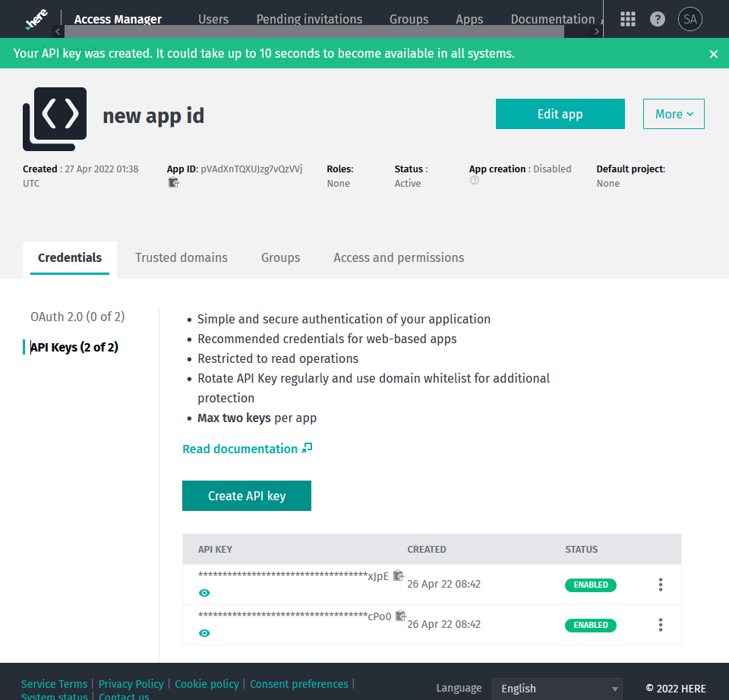
Task: Open the SA user avatar menu
Action: pos(690,19)
